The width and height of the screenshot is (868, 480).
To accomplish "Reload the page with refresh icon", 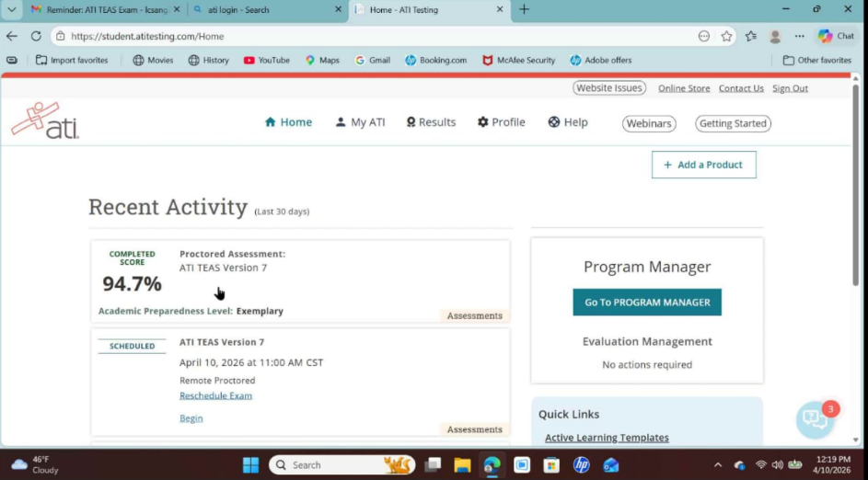I will coord(36,36).
